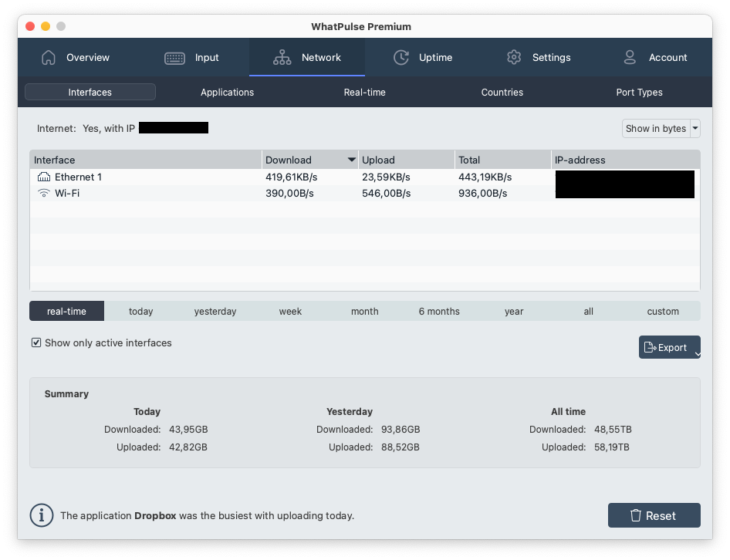
Task: Click the Ethernet 1 interface icon
Action: [43, 177]
